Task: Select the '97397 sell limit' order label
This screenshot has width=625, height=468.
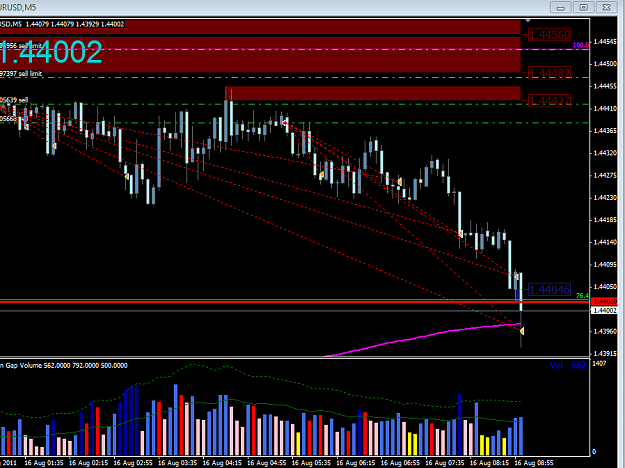Action: point(21,74)
